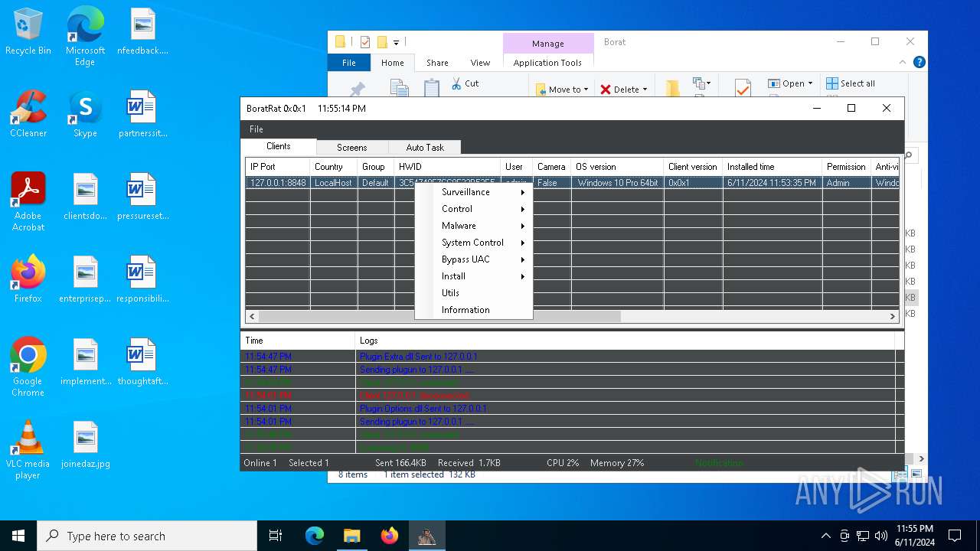Sort clients by the Country column
This screenshot has height=551, width=980.
click(333, 167)
